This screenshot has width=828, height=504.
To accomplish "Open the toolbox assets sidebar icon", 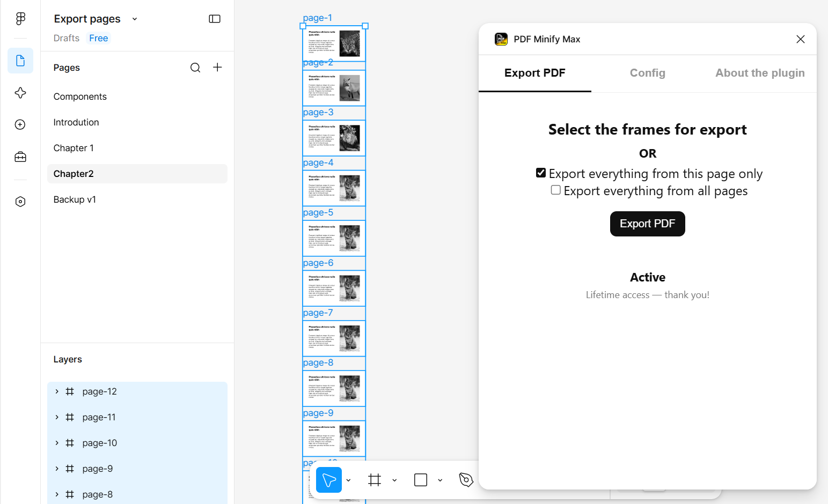I will click(x=20, y=157).
